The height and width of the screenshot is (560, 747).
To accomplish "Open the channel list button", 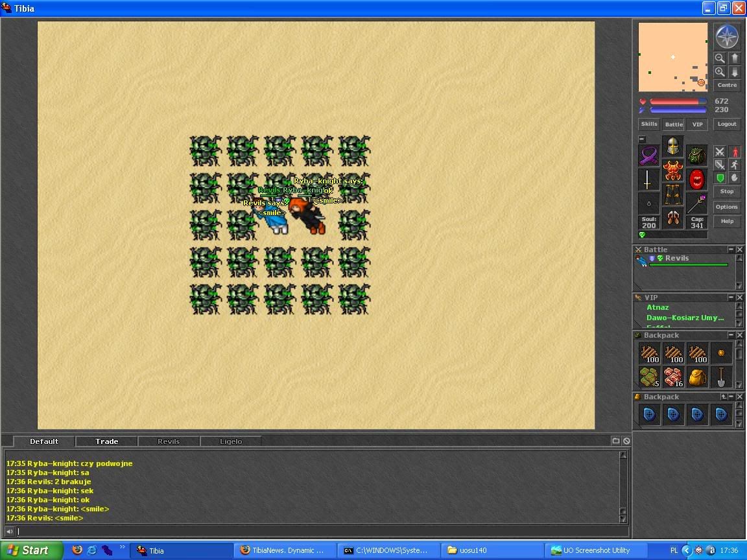I will [x=616, y=441].
